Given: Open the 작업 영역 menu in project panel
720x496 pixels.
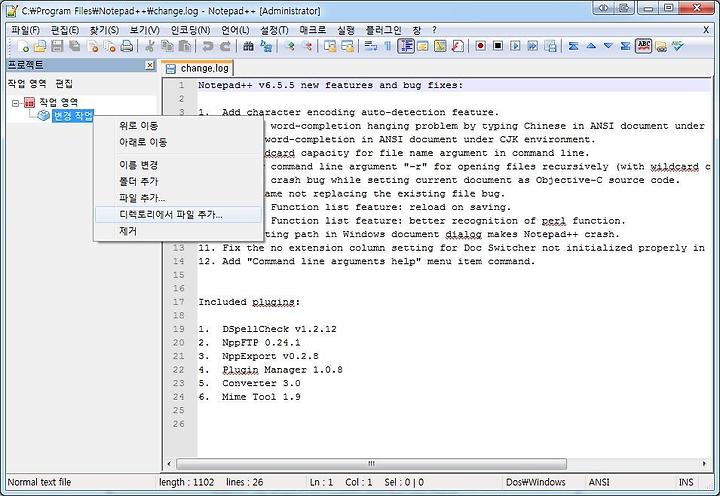Looking at the screenshot, I should click(x=27, y=84).
